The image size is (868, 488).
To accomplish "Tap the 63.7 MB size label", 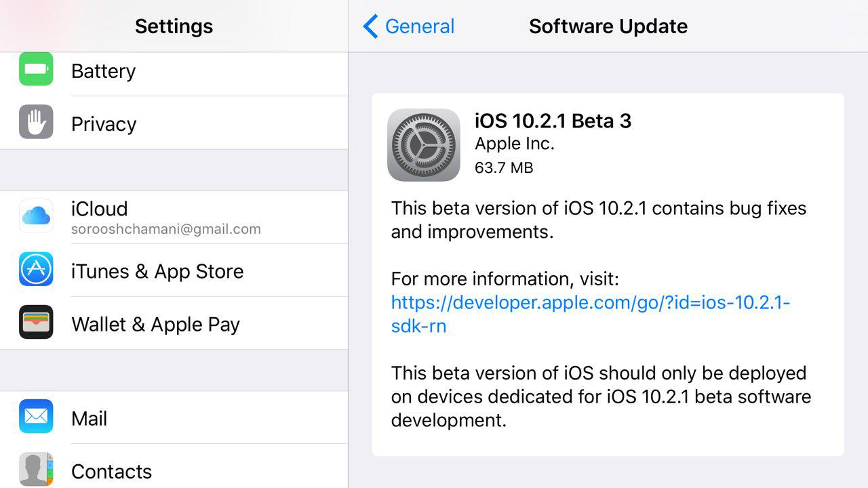I will click(x=504, y=167).
